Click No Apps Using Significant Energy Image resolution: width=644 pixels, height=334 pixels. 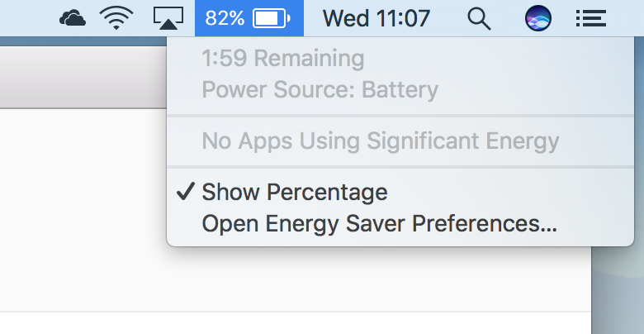coord(380,141)
